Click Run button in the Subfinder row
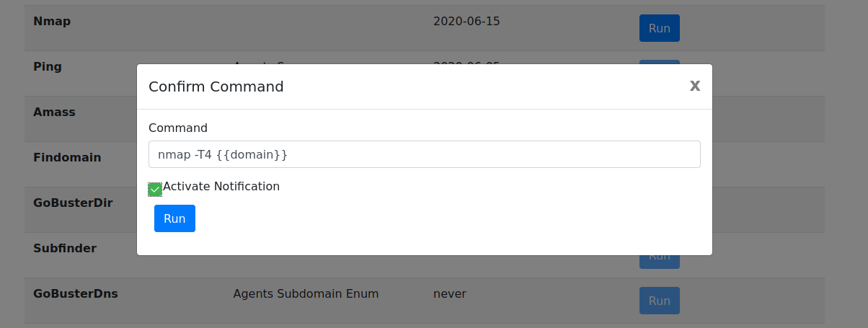Viewport: 868px width, 328px height. (659, 257)
